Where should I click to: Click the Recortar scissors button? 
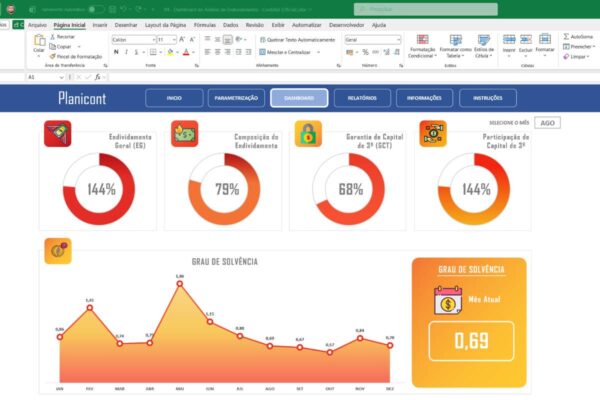click(63, 37)
